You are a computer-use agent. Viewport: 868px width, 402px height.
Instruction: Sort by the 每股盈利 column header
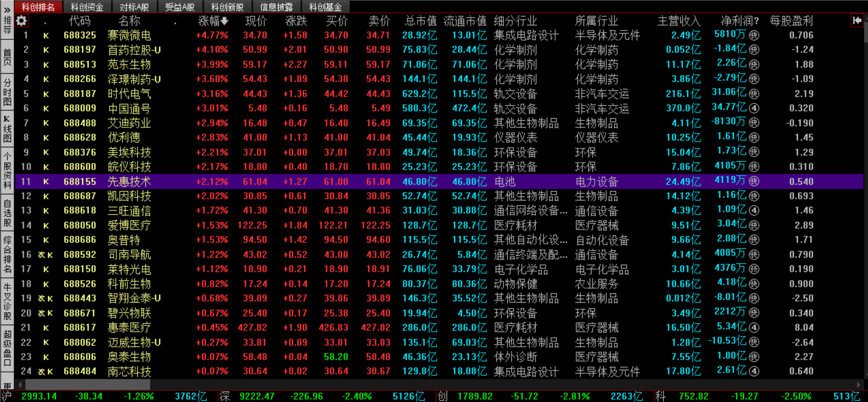pyautogui.click(x=792, y=21)
